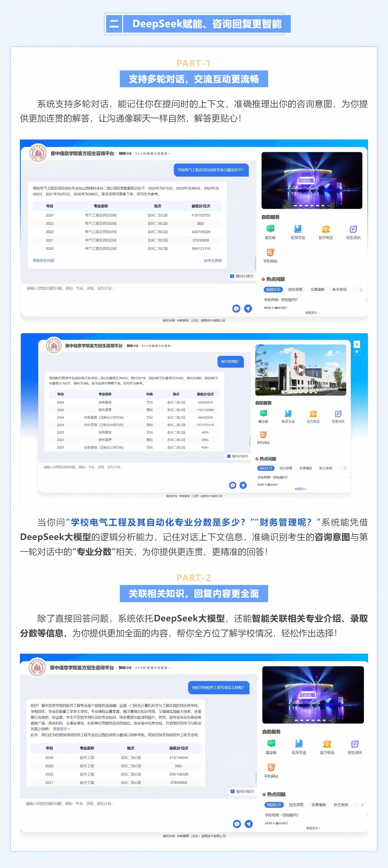388x868 pixels.
Task: Click the 443/25574 cell in 财务管理 table
Action: [x=205, y=403]
